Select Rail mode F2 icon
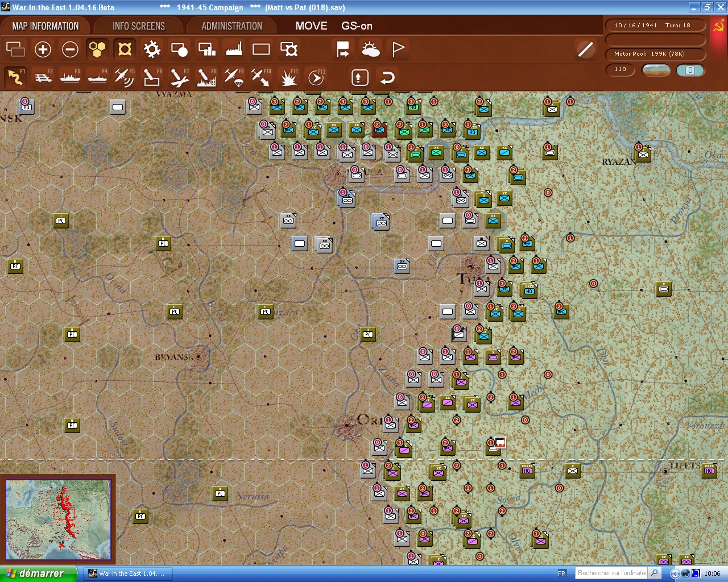 click(x=43, y=77)
